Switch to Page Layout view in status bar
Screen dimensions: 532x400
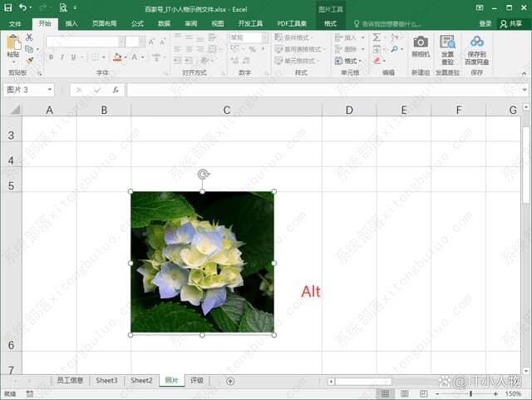tap(403, 393)
